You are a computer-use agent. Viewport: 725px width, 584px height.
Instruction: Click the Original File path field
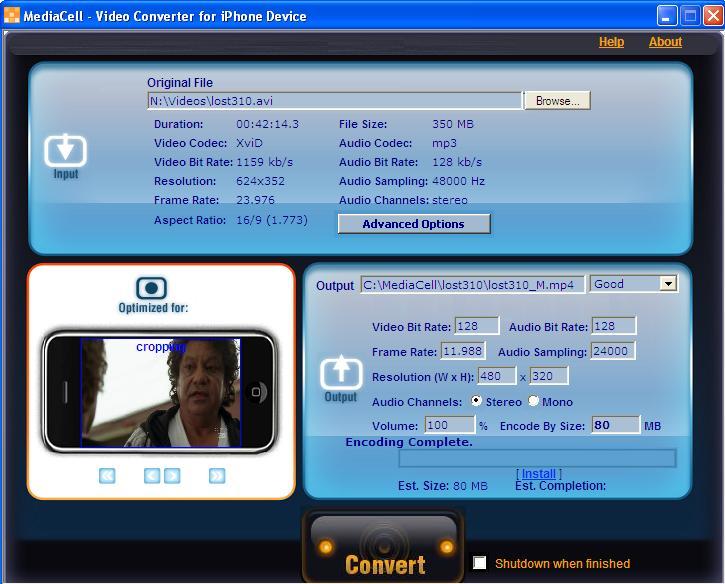334,101
